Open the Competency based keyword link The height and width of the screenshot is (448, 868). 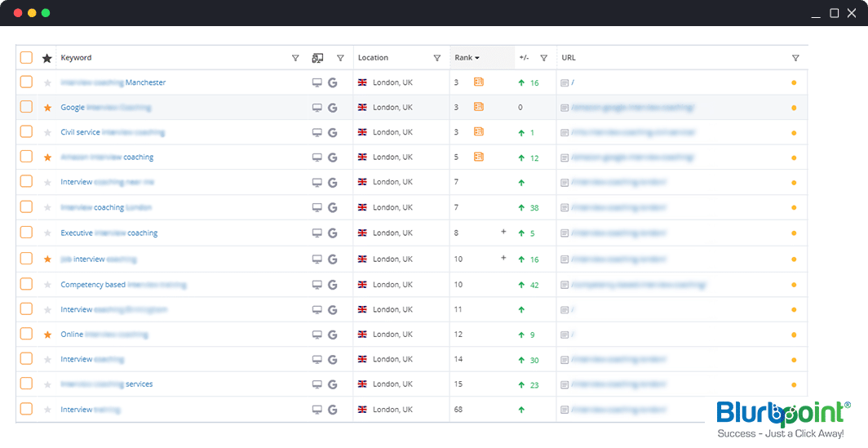[123, 285]
